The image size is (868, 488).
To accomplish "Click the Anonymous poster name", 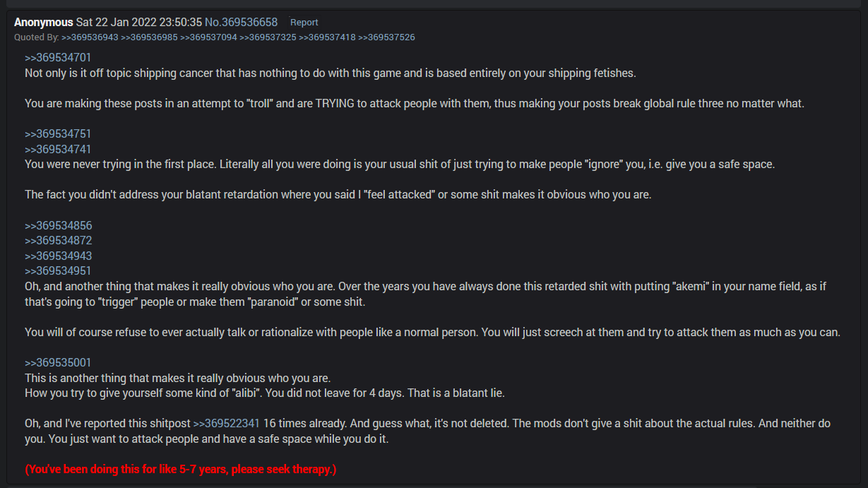I will point(44,23).
